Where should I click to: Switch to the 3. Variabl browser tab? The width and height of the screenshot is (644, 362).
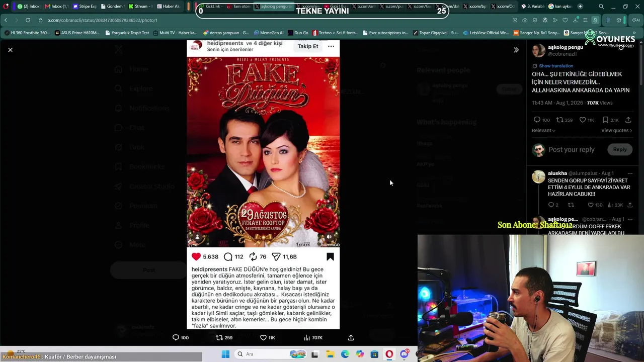click(x=532, y=7)
